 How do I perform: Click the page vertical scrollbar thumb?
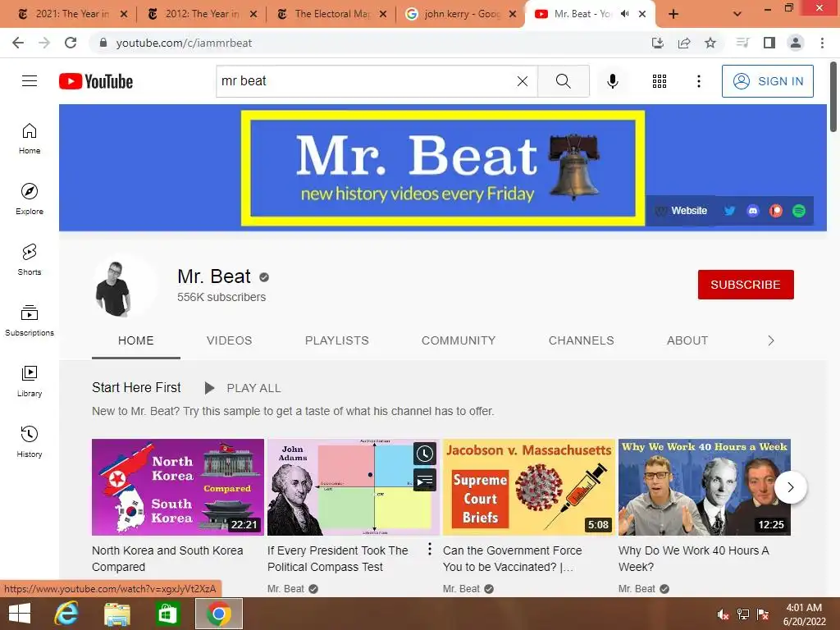coord(833,97)
